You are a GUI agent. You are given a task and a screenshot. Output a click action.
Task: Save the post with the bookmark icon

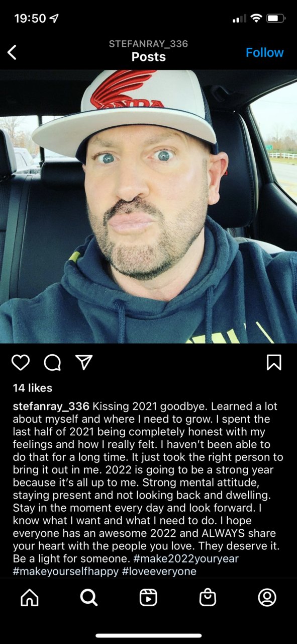pyautogui.click(x=274, y=362)
